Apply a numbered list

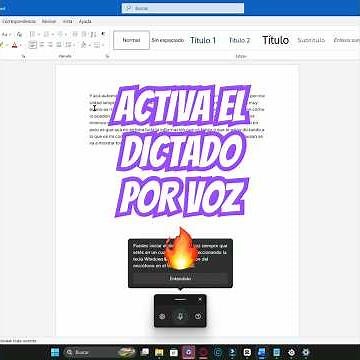(46, 34)
